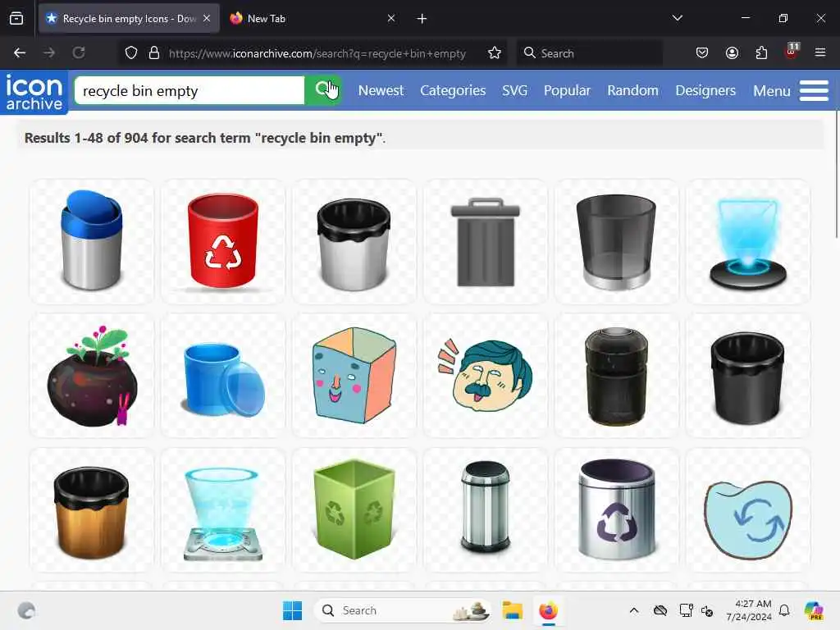Open the taskbar clock showing 4:27 AM
This screenshot has width=840, height=630.
pos(749,610)
